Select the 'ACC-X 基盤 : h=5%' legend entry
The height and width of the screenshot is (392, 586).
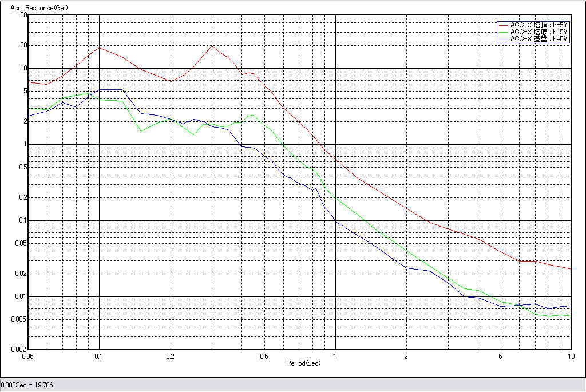point(539,39)
